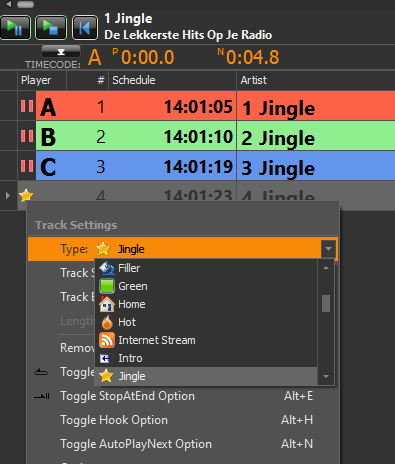Click the type list scrollbar thumb
Image resolution: width=395 pixels, height=464 pixels.
[x=326, y=303]
